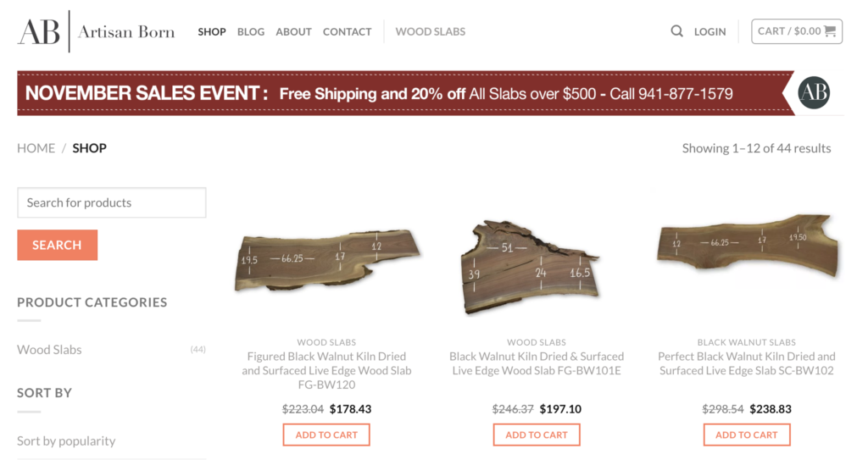The width and height of the screenshot is (868, 465).
Task: Click the Artisan Born AB logo
Action: pyautogui.click(x=96, y=32)
